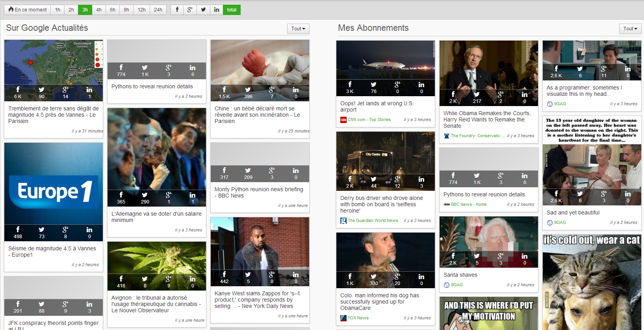This screenshot has height=330, width=644.
Task: Click Google+ count 14 on Tremblement card
Action: (65, 93)
